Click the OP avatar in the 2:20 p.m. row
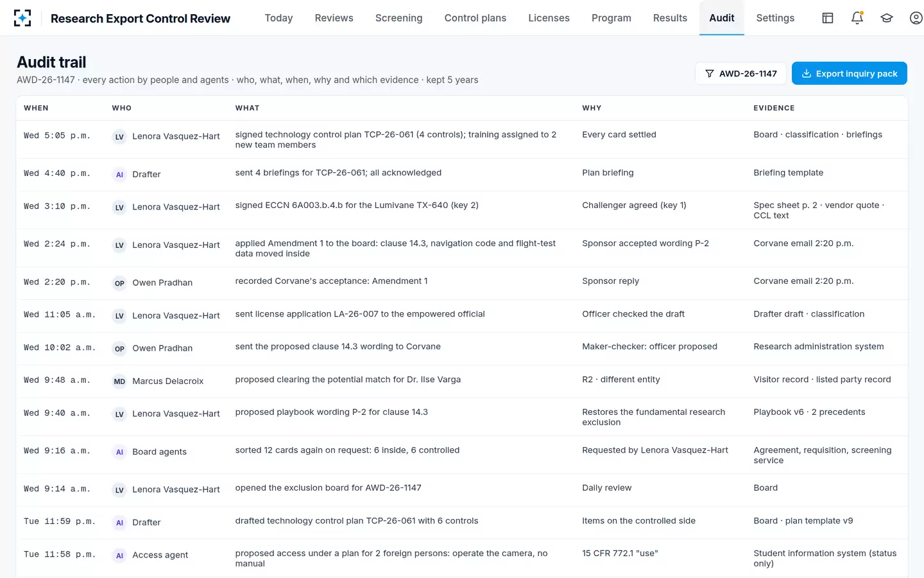This screenshot has width=924, height=578. (119, 283)
